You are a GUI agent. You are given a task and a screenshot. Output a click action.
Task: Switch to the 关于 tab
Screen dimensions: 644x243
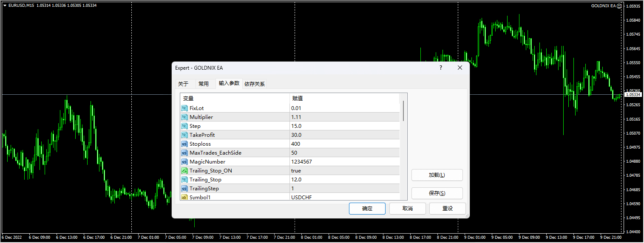183,84
